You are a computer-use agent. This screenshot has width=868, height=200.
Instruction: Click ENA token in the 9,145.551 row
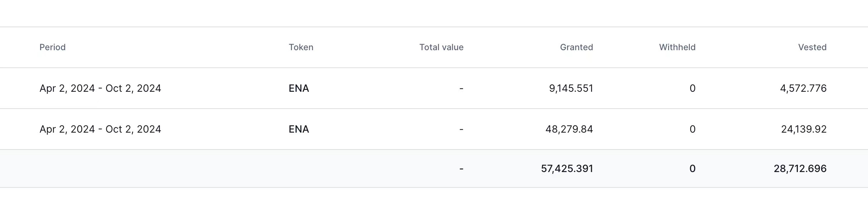[299, 88]
